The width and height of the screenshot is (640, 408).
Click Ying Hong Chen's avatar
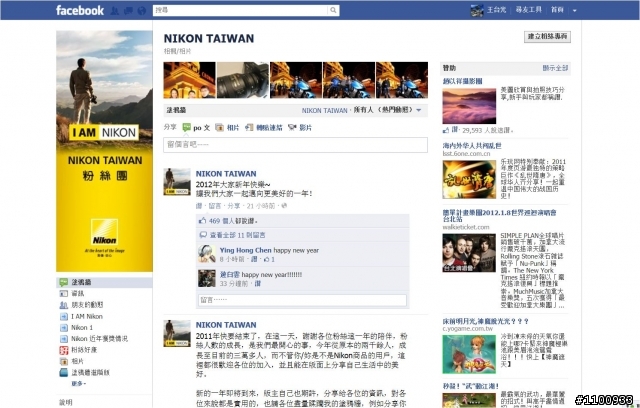tap(207, 254)
